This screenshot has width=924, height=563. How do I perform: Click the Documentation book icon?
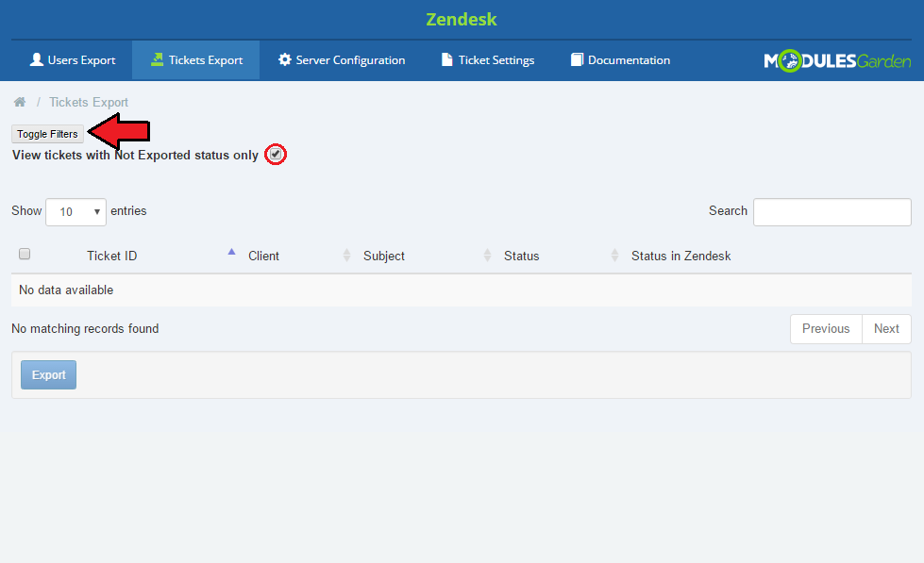point(577,59)
